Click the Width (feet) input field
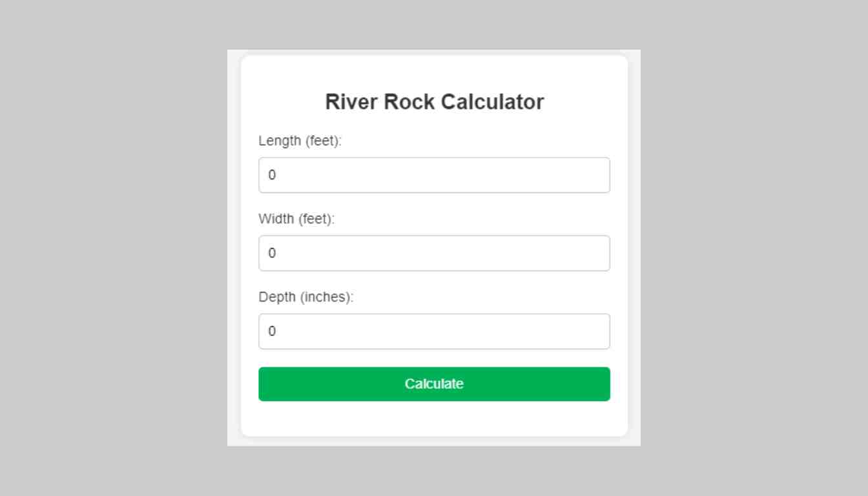This screenshot has height=496, width=868. tap(434, 253)
